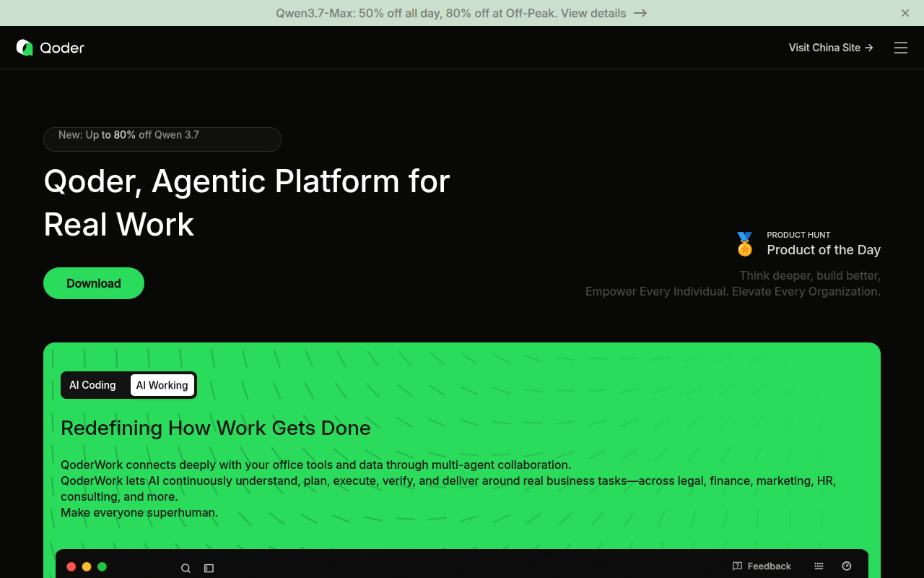Viewport: 924px width, 578px height.
Task: Click the Product Hunt medal icon
Action: pos(745,244)
